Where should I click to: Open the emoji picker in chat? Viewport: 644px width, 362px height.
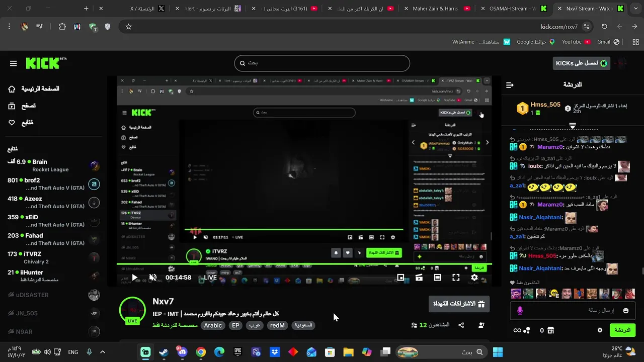626,311
